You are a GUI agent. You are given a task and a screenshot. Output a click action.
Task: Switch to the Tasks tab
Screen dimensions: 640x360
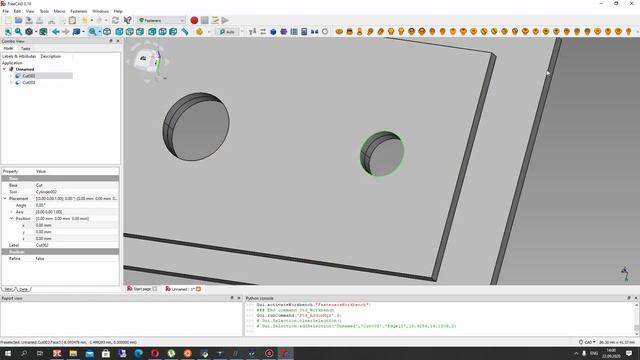click(x=25, y=49)
